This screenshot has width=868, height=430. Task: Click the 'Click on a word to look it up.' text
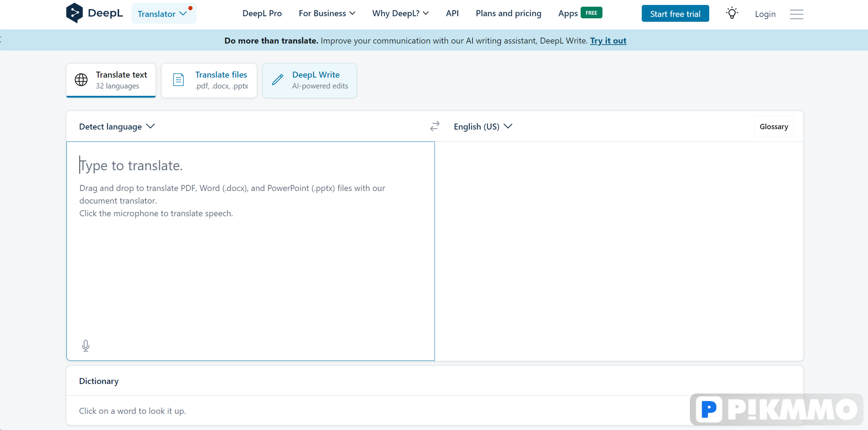point(132,411)
